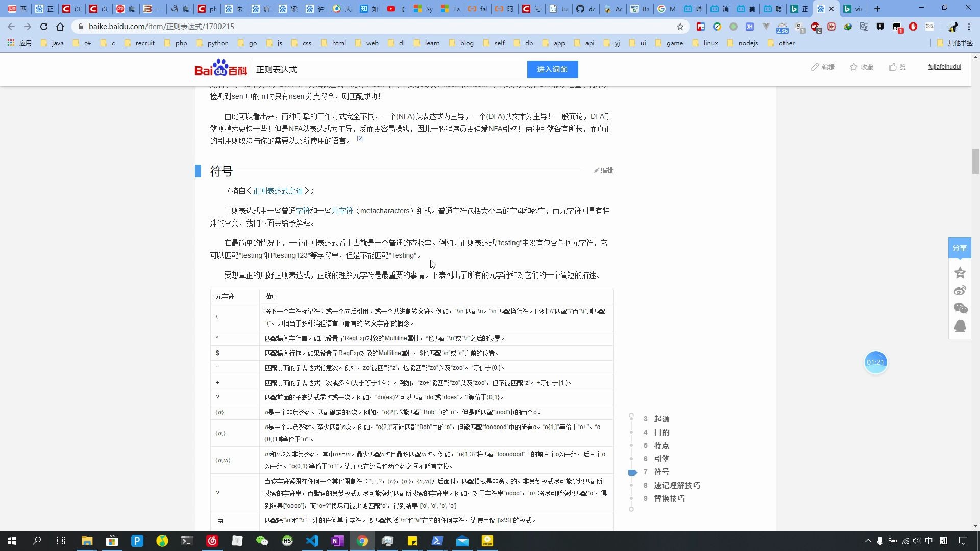Click the 进入词条 button

(x=551, y=69)
